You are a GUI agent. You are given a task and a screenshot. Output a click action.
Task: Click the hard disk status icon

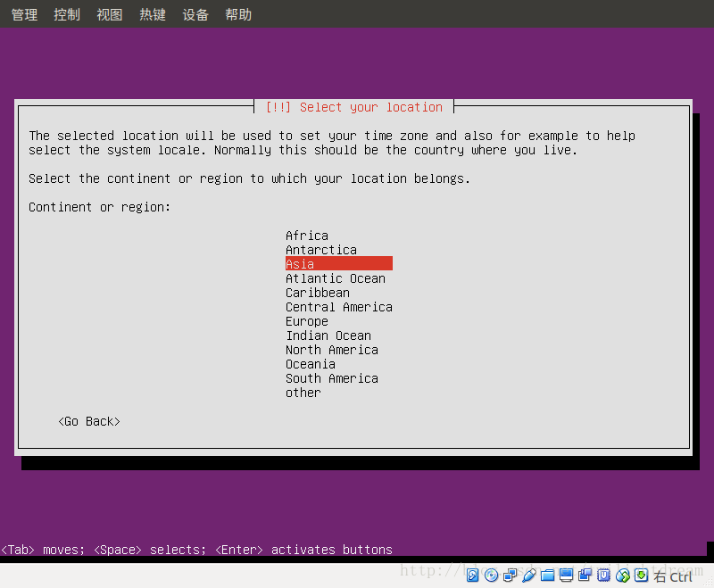pos(474,576)
